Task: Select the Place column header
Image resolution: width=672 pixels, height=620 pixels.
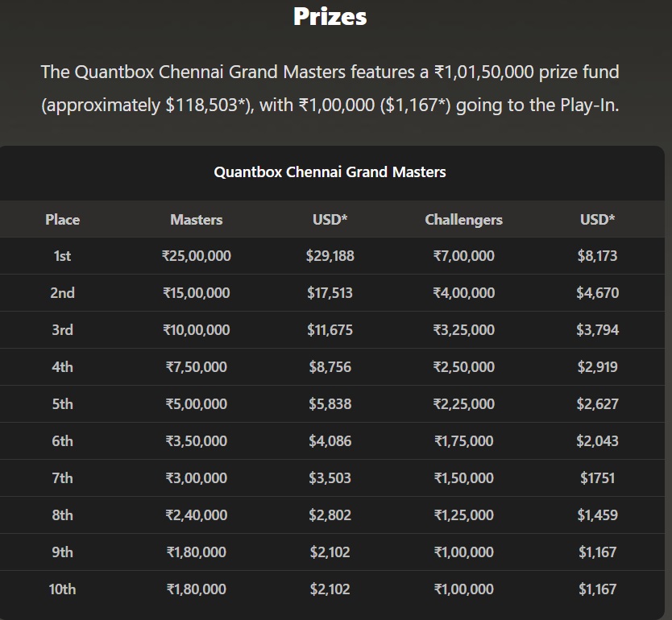Action: coord(62,220)
